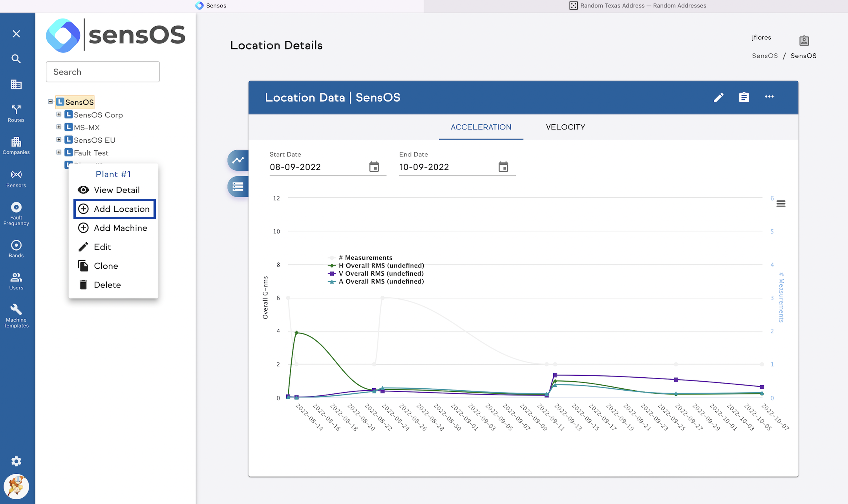
Task: Choose View Detail from the context menu
Action: 113,190
